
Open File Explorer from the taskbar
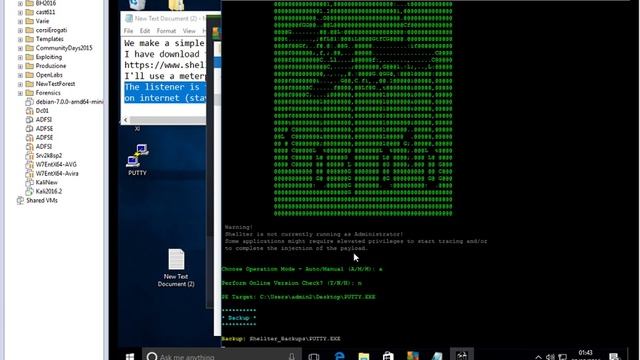364,356
